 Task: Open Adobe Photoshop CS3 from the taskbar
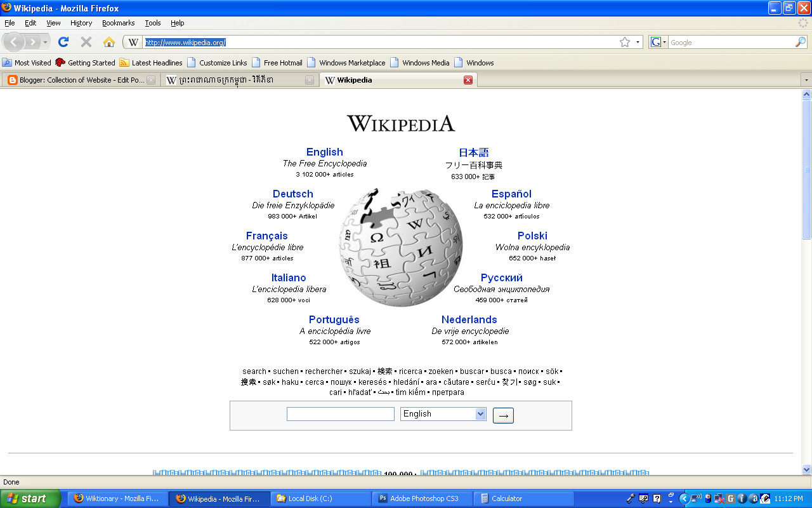coord(422,498)
